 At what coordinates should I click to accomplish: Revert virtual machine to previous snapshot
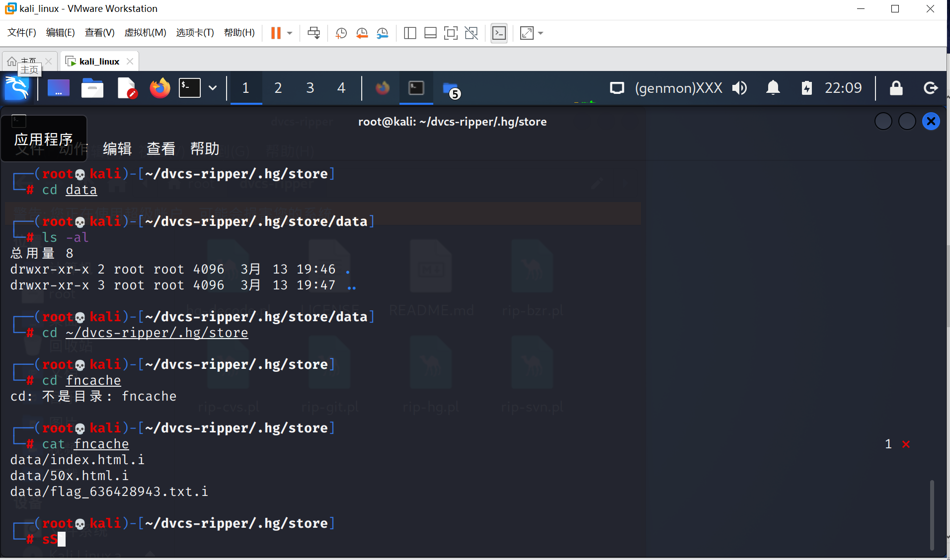click(x=362, y=33)
